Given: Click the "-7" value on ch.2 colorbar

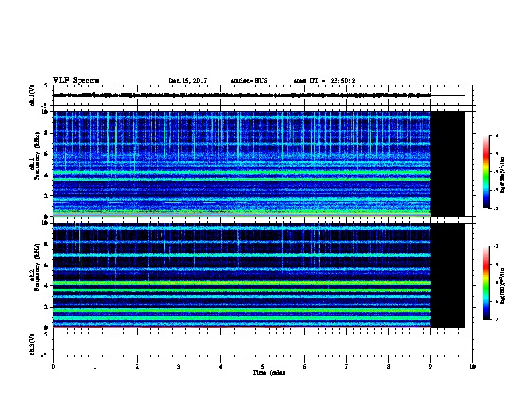Looking at the screenshot, I should tap(495, 319).
